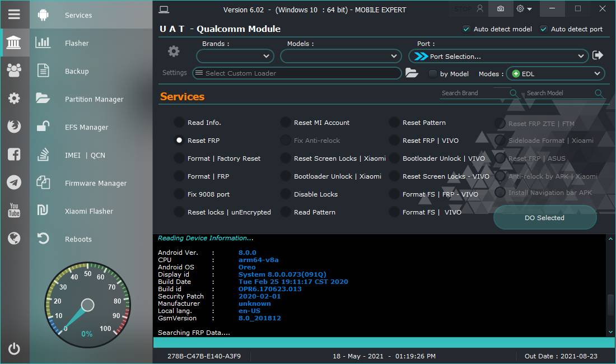Click the screenshot camera icon in title bar
Image resolution: width=616 pixels, height=364 pixels.
501,8
